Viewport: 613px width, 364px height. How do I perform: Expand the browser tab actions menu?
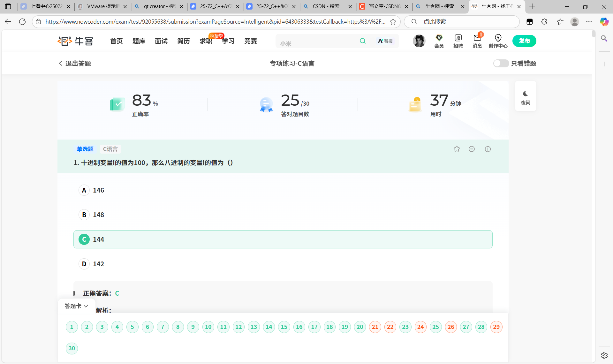[x=8, y=6]
